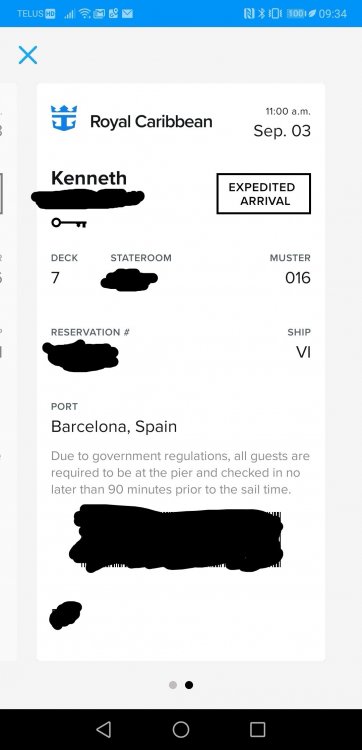Tap the battery indicator in status bar
This screenshot has height=750, width=362.
(295, 13)
